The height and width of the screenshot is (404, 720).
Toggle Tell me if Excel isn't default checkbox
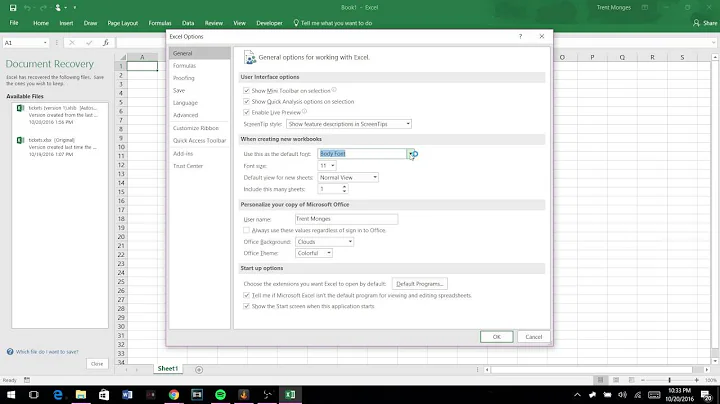[247, 295]
